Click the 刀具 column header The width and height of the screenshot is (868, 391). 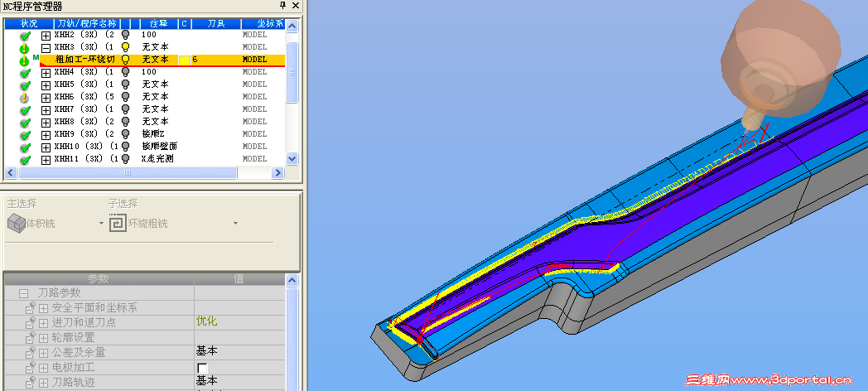coord(216,24)
